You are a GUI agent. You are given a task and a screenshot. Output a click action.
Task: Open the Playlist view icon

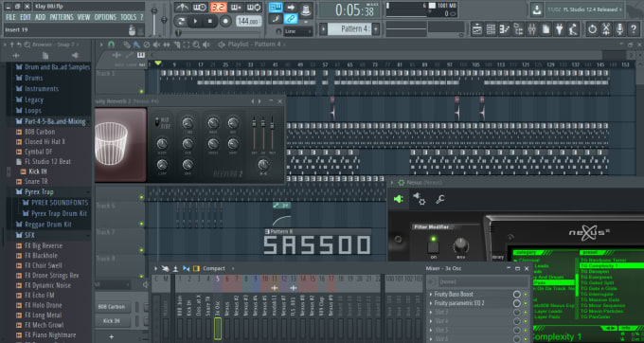point(476,29)
